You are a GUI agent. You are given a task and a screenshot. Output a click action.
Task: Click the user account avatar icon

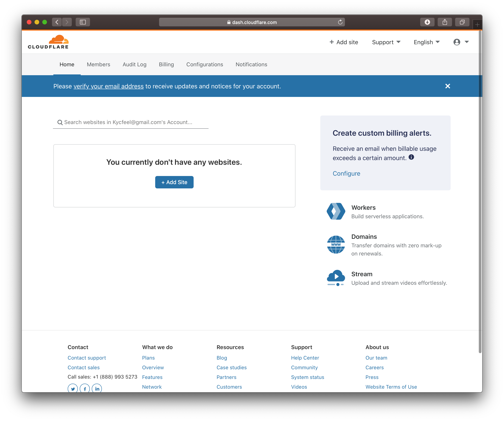(x=457, y=42)
